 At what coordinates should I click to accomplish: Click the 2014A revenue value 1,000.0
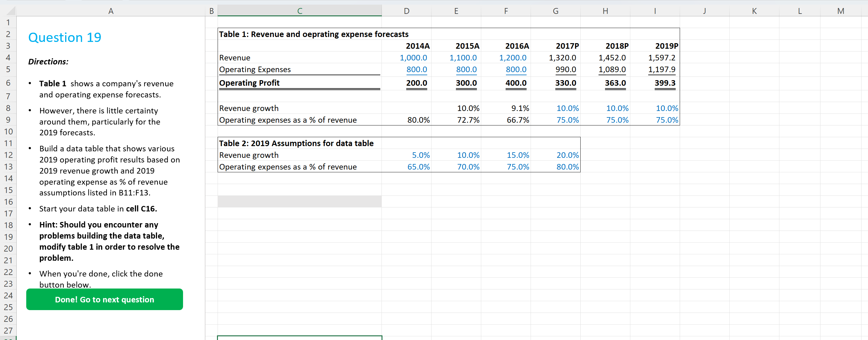click(413, 58)
